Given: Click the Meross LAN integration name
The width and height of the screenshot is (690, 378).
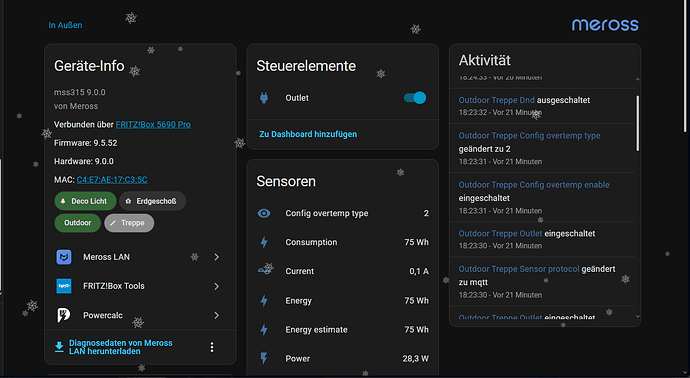Looking at the screenshot, I should 106,257.
